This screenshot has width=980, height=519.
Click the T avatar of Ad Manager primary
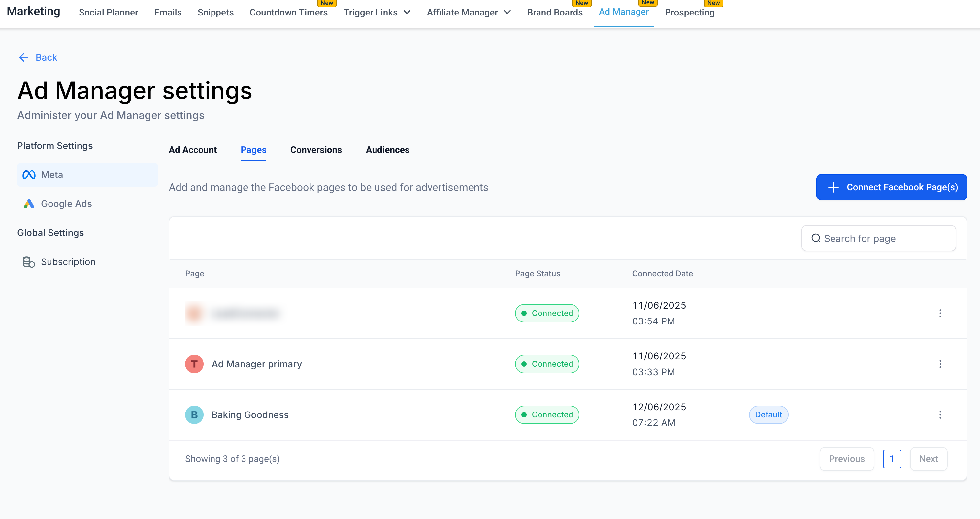pos(194,364)
